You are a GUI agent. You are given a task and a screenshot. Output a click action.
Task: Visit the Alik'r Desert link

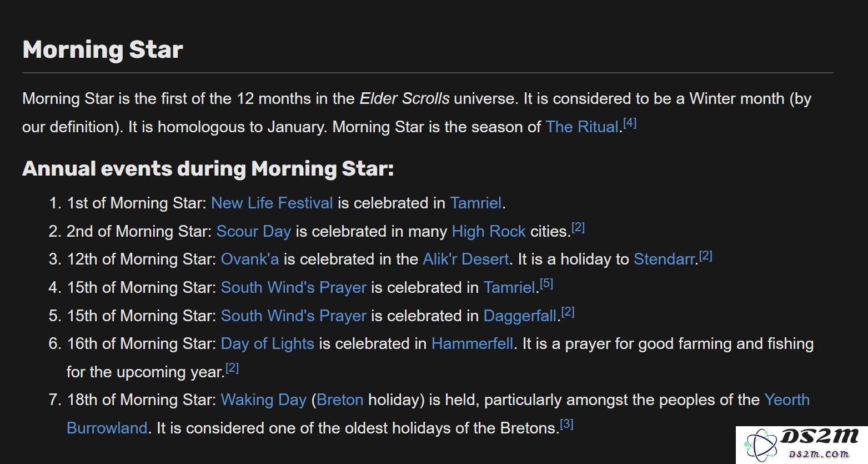point(465,259)
